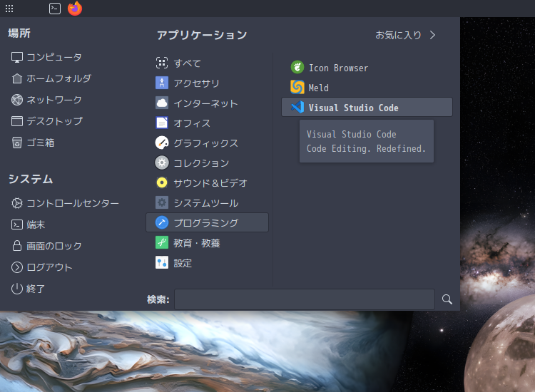Click the ゴミ箱 trash can icon
This screenshot has width=535, height=392.
(x=17, y=143)
